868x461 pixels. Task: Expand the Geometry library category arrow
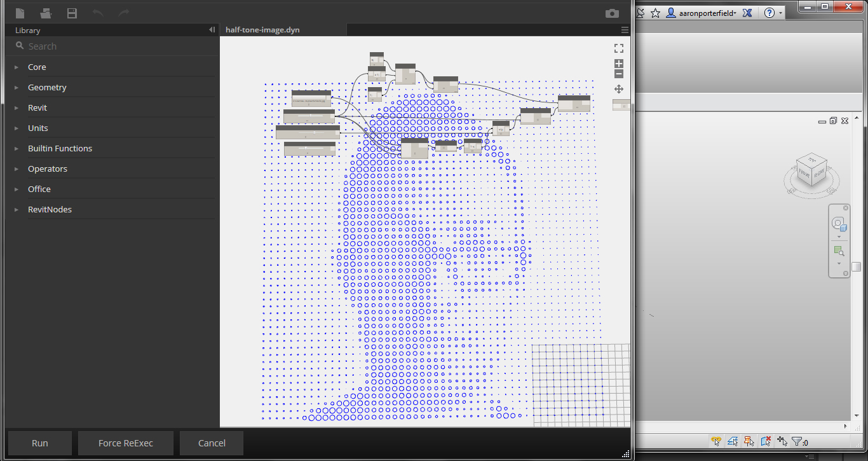17,87
